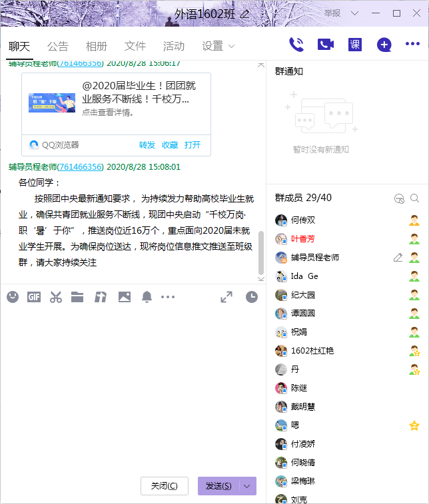Select the scissors screenshot tool
The height and width of the screenshot is (504, 429).
[x=56, y=297]
